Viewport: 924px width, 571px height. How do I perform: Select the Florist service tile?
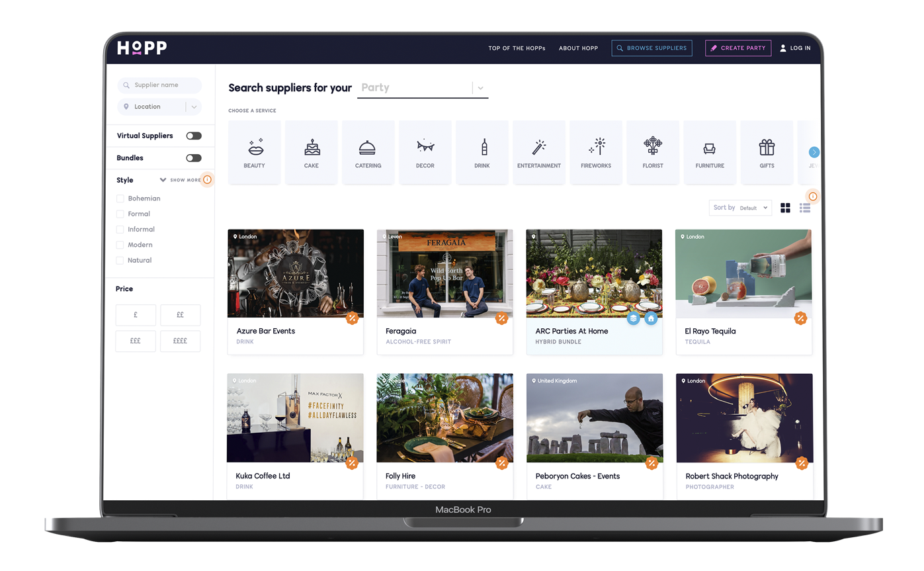[653, 152]
